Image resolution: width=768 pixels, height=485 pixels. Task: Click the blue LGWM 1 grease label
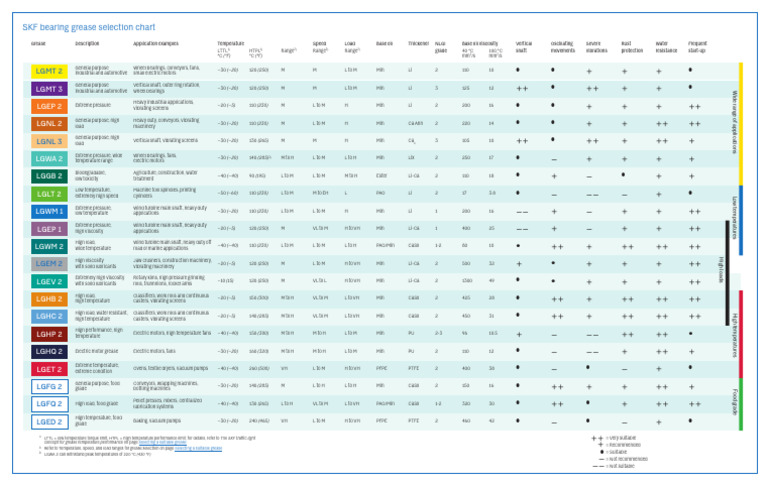[49, 211]
